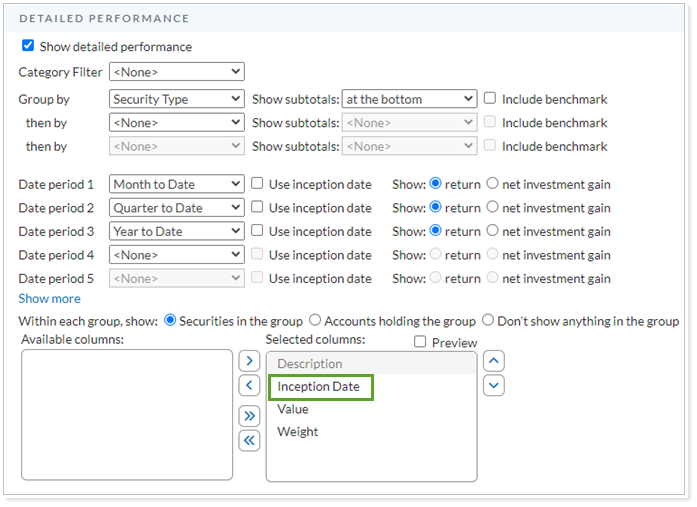Expand the Security Type group-by dropdown
Image resolution: width=697 pixels, height=507 pixels.
pos(176,99)
